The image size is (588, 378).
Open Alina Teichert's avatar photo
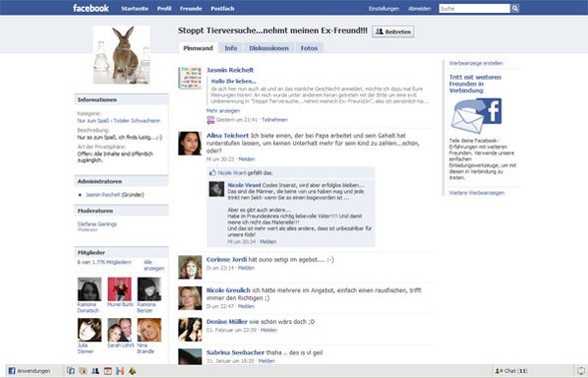[x=189, y=144]
